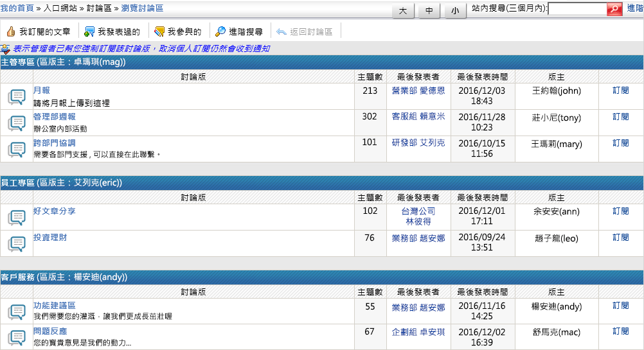Open 我訂閱的文章 in toolbar
This screenshot has width=644, height=350.
click(x=39, y=31)
